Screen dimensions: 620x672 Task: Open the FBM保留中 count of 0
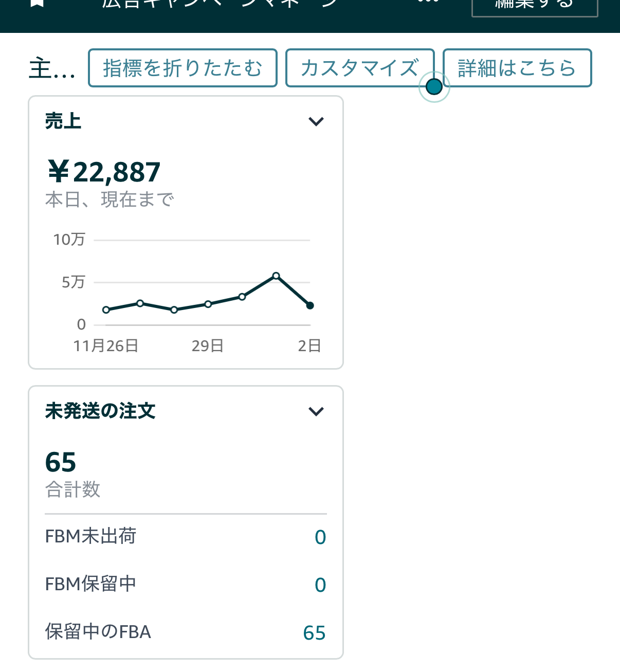(320, 585)
